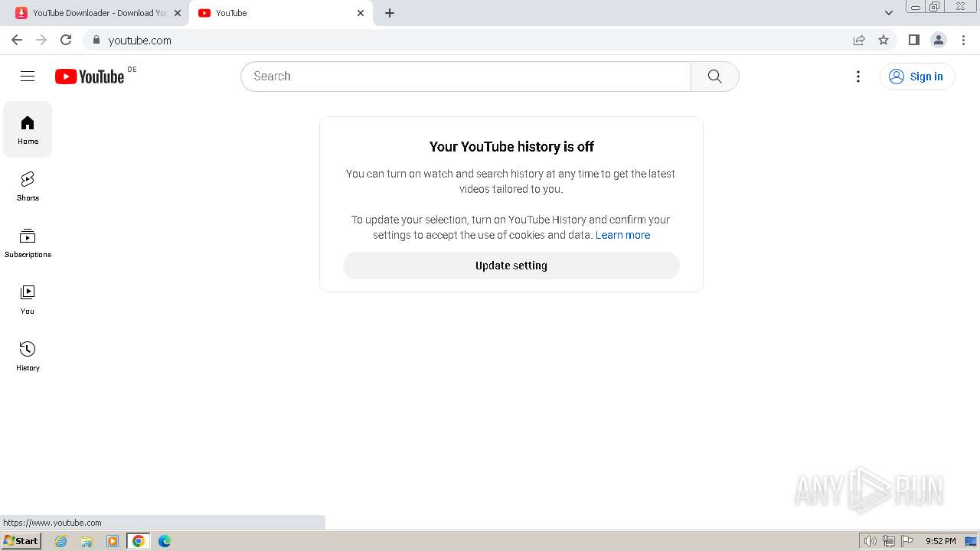Image resolution: width=980 pixels, height=551 pixels.
Task: Click the Show desktop button
Action: 970,541
